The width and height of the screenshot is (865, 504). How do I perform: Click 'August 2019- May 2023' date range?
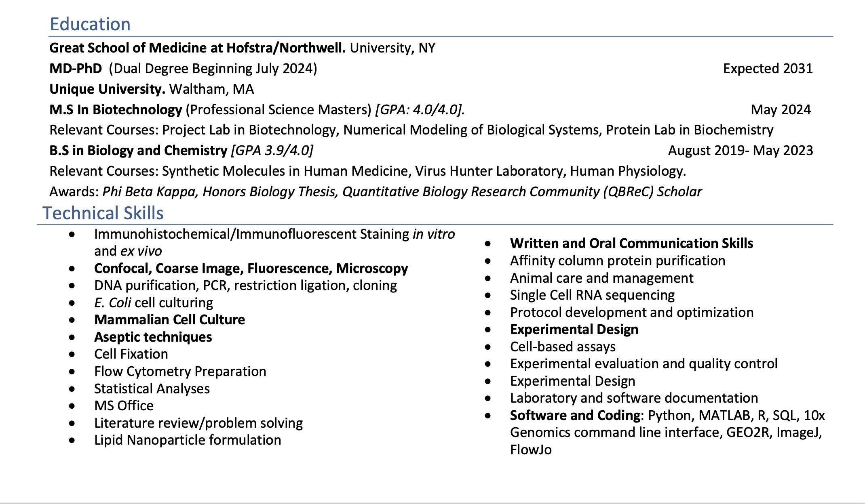coord(741,150)
